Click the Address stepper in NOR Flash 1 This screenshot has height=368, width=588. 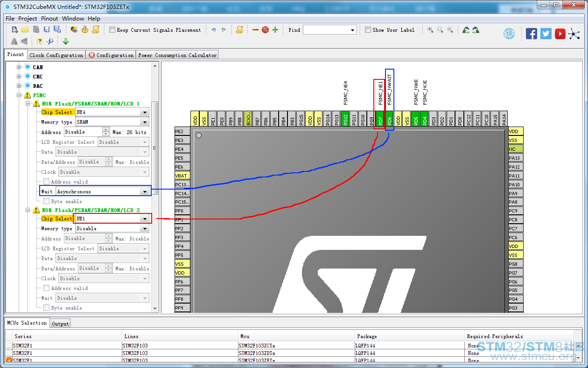(x=105, y=132)
